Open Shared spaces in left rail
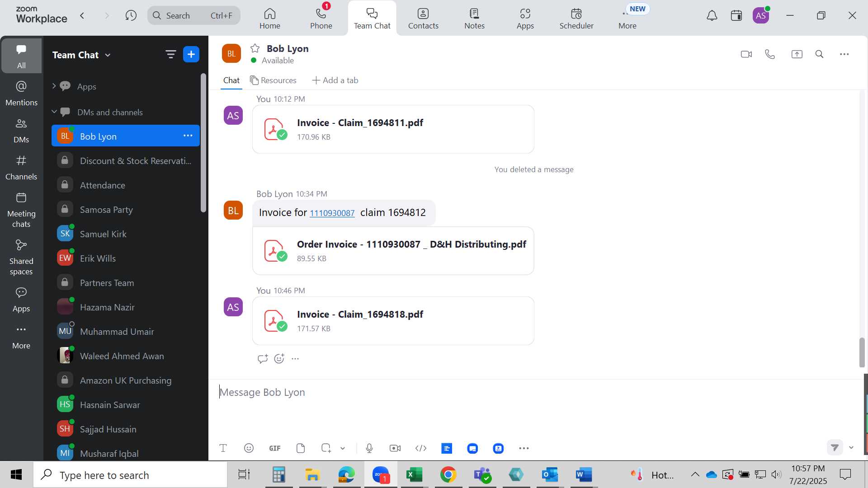The image size is (868, 488). (x=21, y=258)
